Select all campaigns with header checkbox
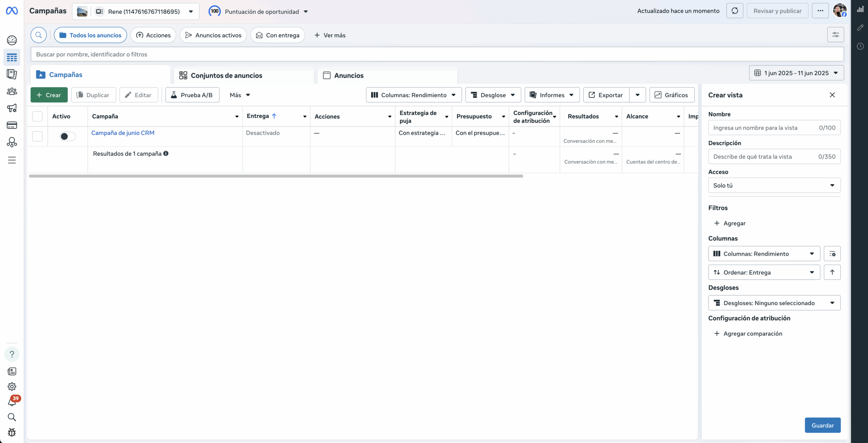The width and height of the screenshot is (868, 443). click(37, 116)
